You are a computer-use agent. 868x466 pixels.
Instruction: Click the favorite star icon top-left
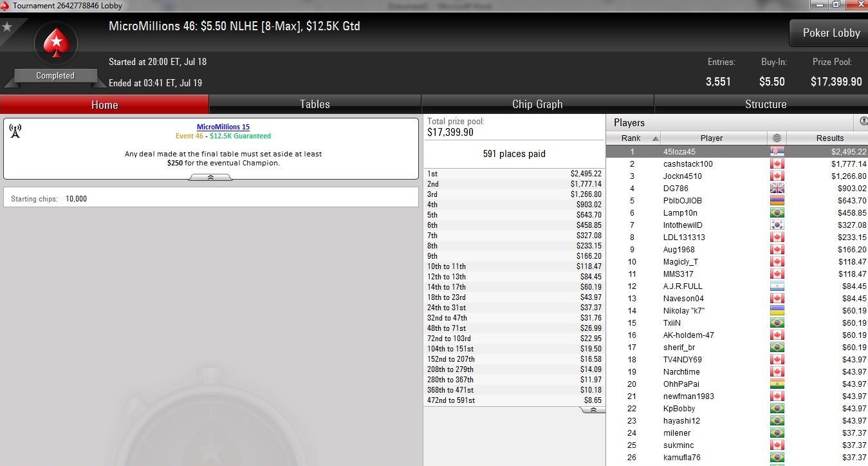(7, 27)
